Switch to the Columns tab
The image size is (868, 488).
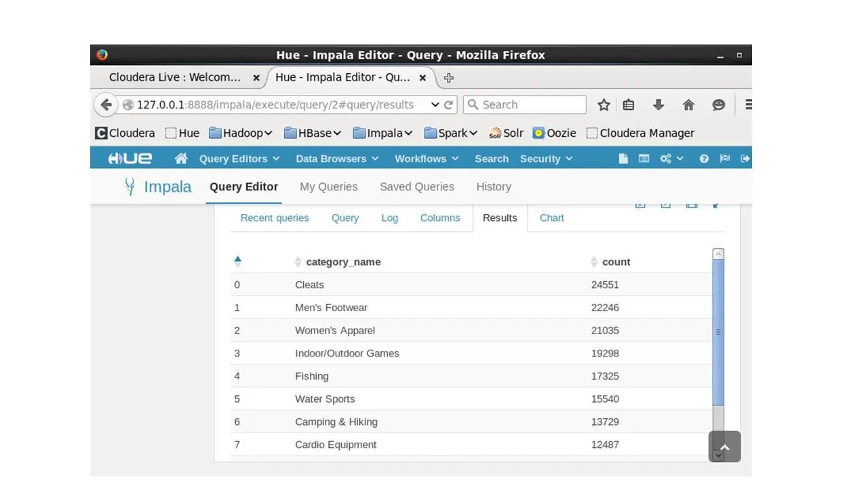440,218
